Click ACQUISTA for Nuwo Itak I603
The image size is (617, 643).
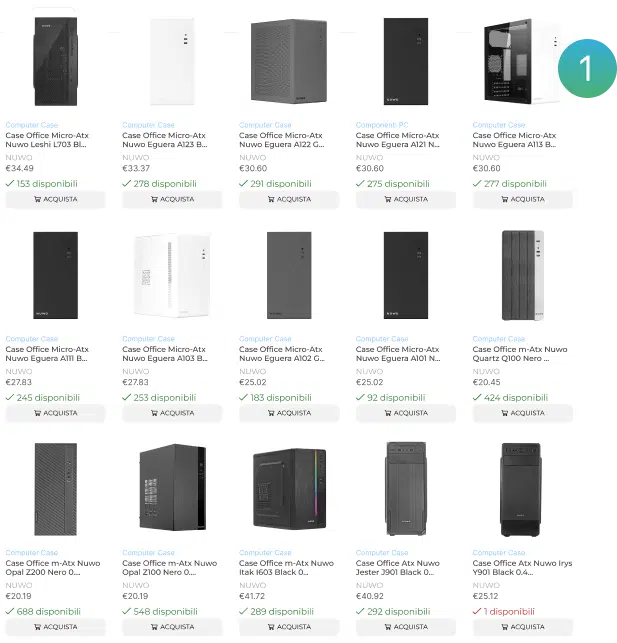(x=289, y=627)
